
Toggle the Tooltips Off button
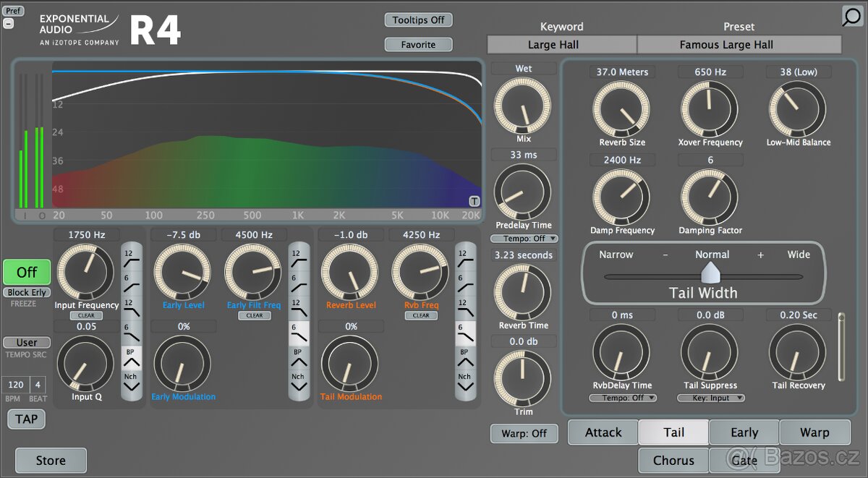click(418, 20)
